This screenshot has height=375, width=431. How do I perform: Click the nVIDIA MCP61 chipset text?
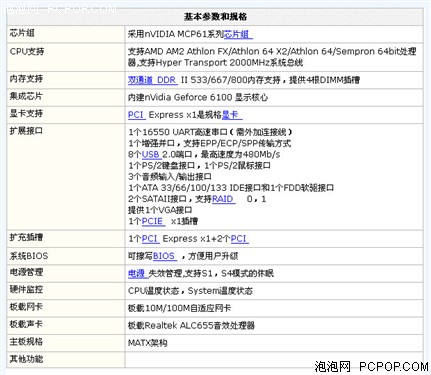tap(176, 34)
